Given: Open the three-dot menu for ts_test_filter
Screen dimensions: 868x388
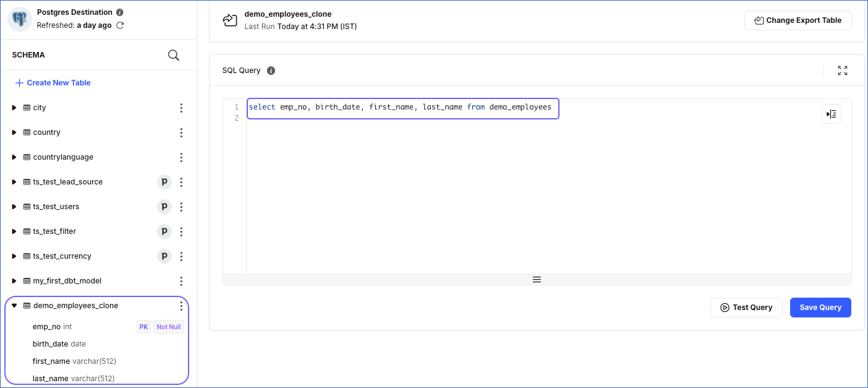Looking at the screenshot, I should (181, 231).
